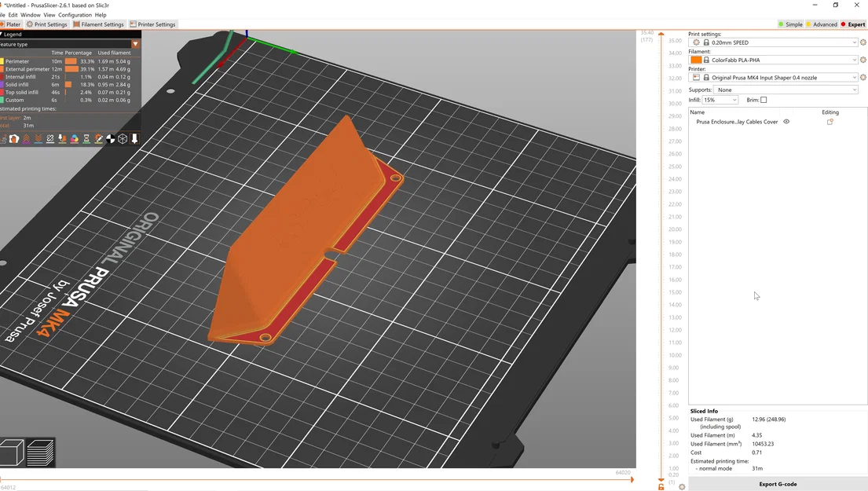Image resolution: width=868 pixels, height=491 pixels.
Task: Click the pause prints hourglass icon
Action: point(86,138)
